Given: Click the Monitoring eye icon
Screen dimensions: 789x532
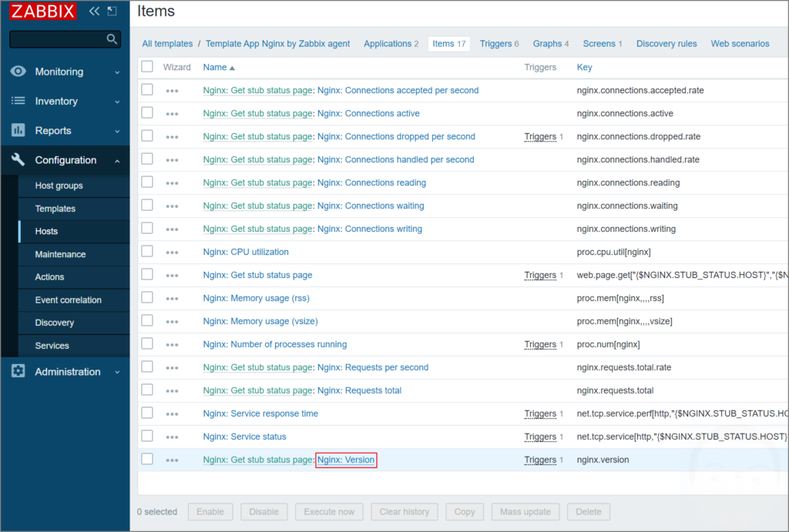Looking at the screenshot, I should [x=18, y=72].
